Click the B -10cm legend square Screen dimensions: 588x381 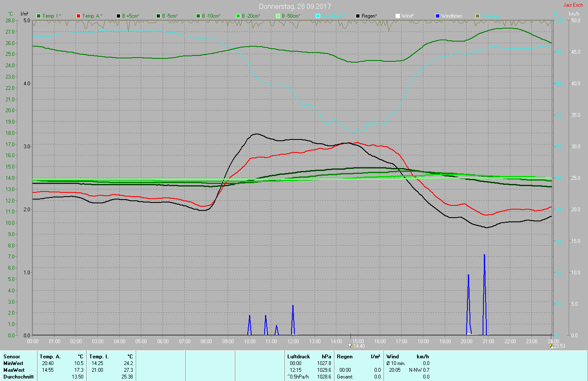pos(198,16)
